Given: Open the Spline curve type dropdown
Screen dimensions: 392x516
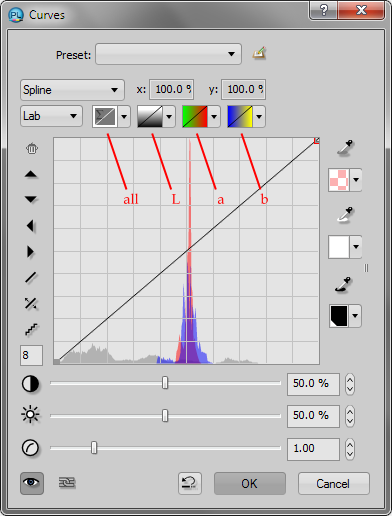Looking at the screenshot, I should click(x=72, y=90).
